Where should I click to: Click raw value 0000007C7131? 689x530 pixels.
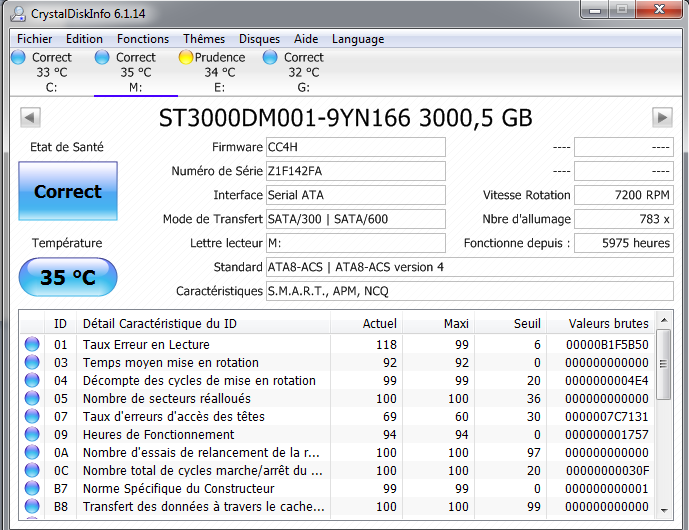[607, 416]
